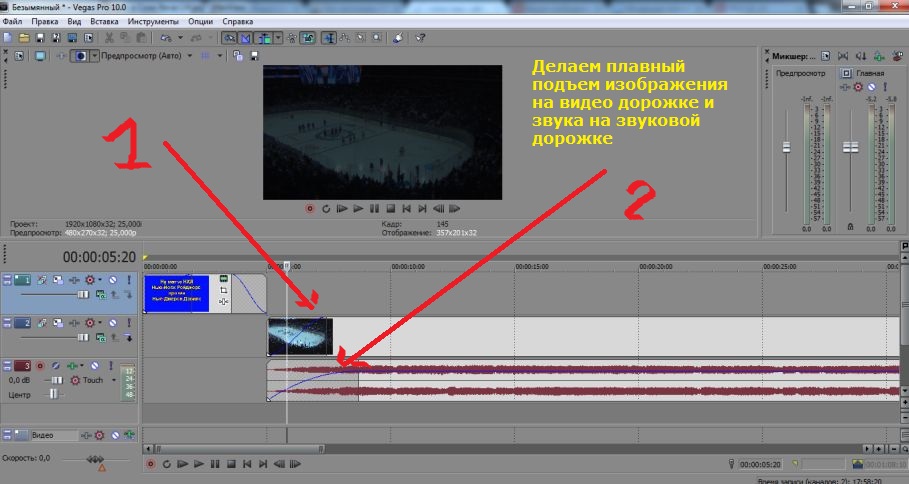Click Stop in the bottom transport bar

click(231, 464)
